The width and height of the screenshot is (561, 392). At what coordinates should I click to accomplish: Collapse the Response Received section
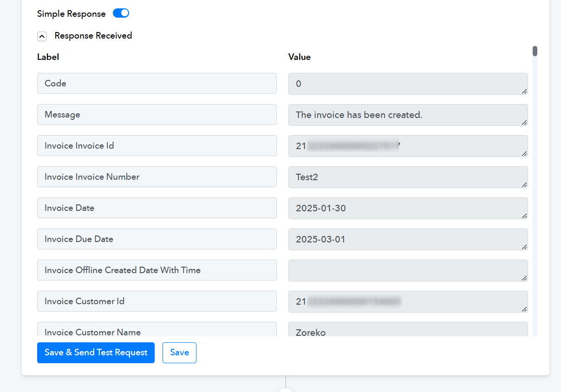pos(42,36)
